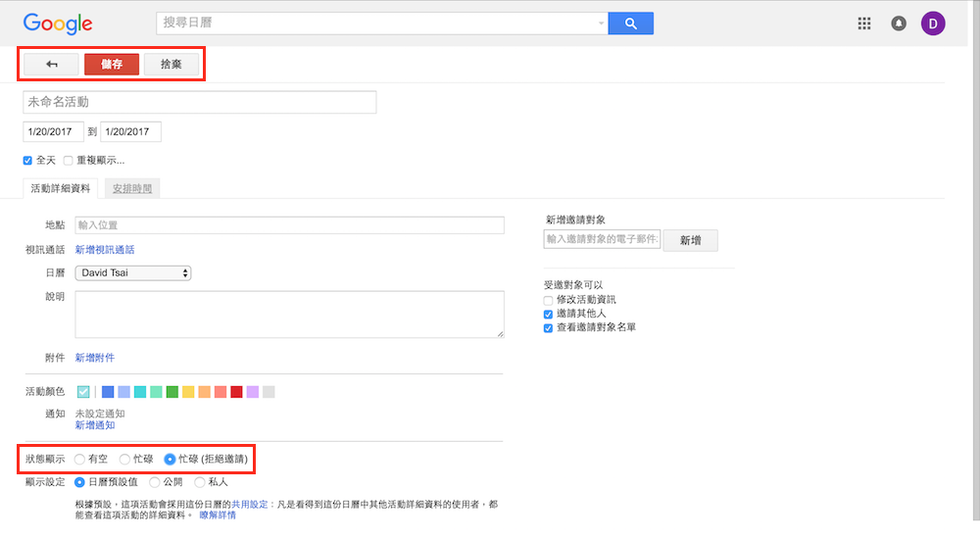Screen dimensions: 980x539
Task: Open the search options dropdown arrow
Action: 601,24
